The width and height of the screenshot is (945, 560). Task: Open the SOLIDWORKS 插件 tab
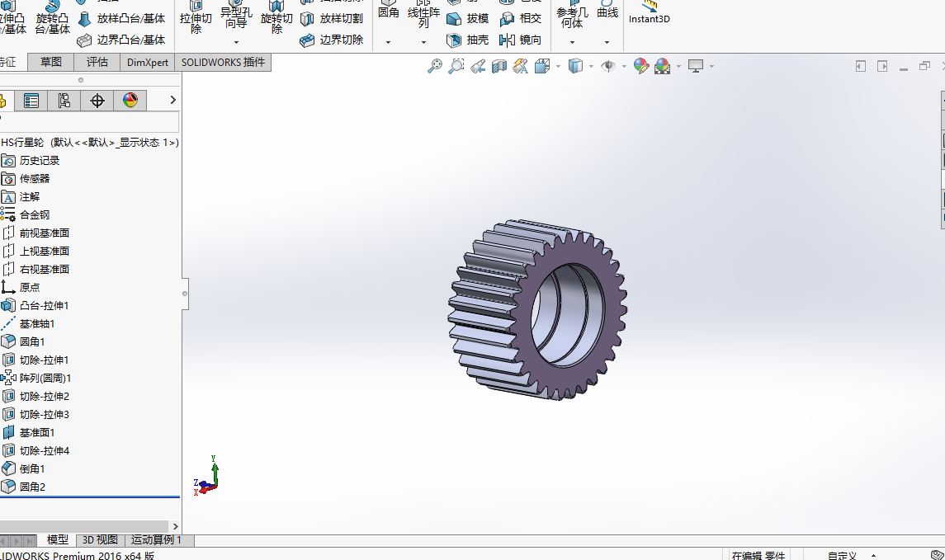click(x=223, y=62)
